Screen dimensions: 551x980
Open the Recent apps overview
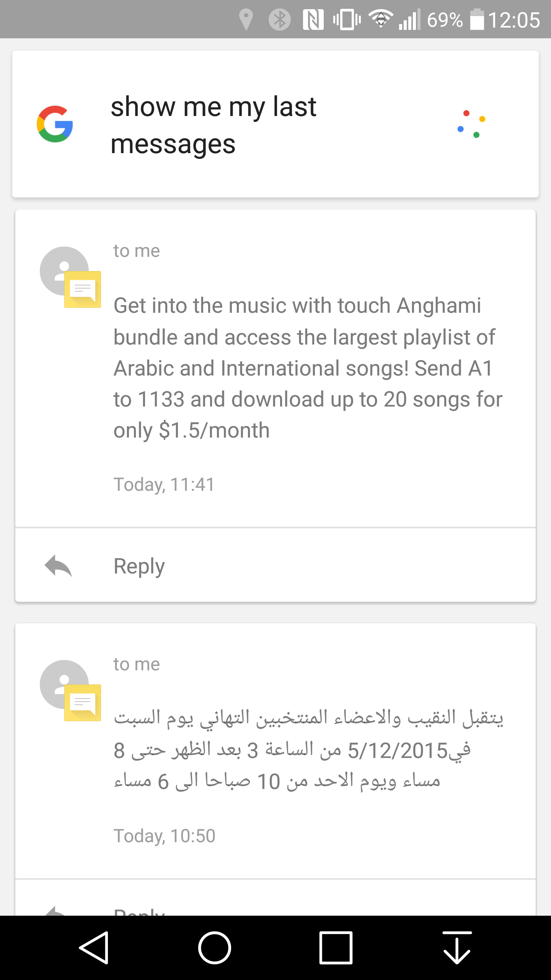coord(336,948)
